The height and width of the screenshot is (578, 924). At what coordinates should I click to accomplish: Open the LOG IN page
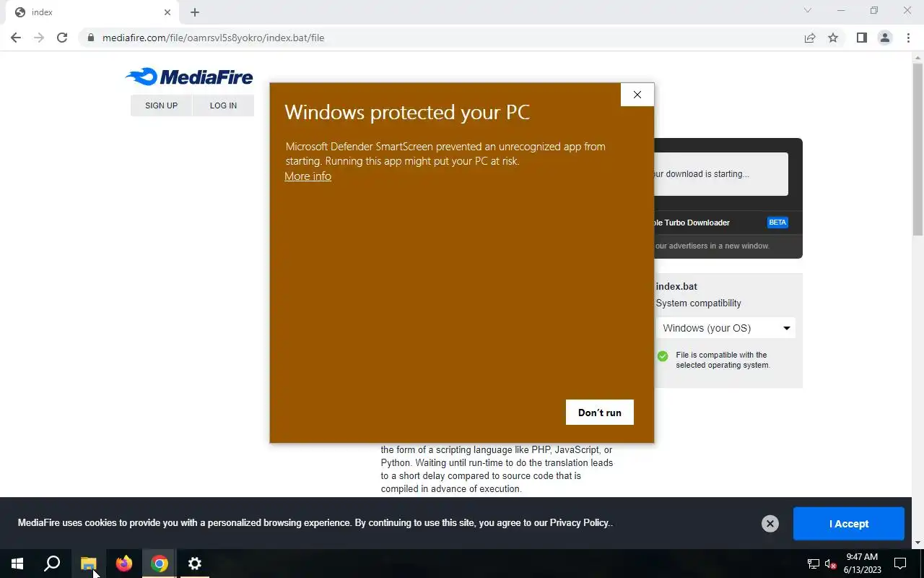[x=223, y=105]
